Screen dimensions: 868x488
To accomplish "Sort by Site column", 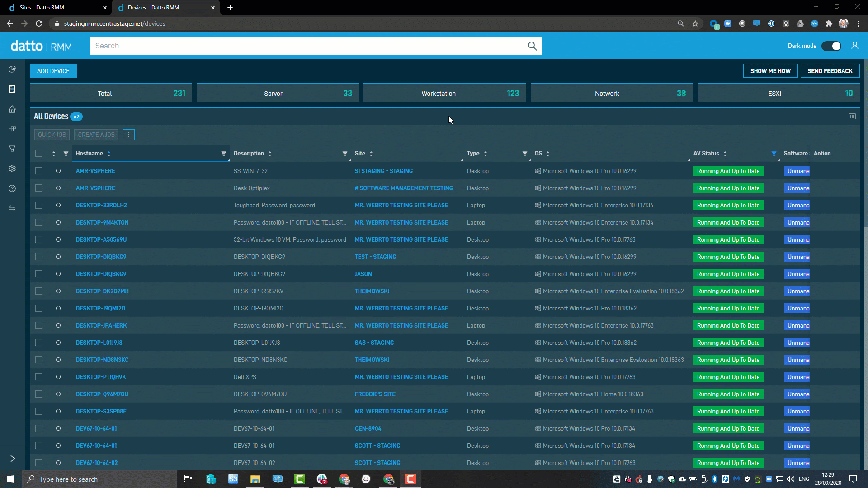I will [x=371, y=154].
